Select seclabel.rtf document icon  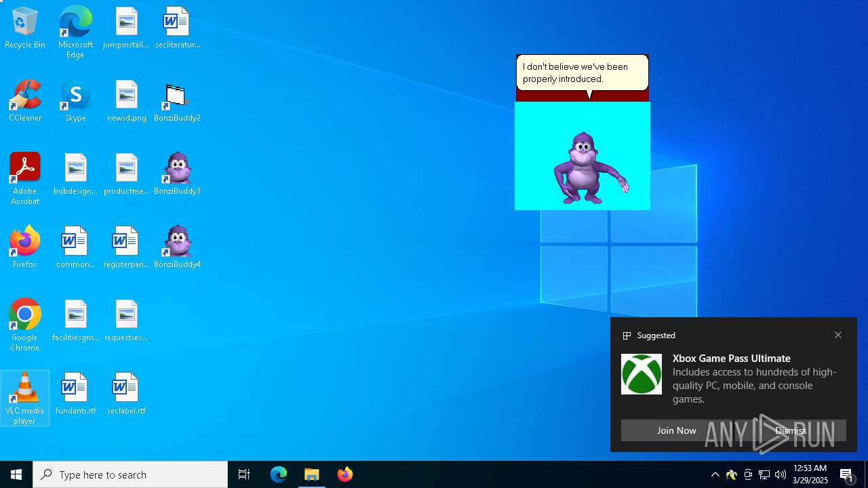(126, 394)
